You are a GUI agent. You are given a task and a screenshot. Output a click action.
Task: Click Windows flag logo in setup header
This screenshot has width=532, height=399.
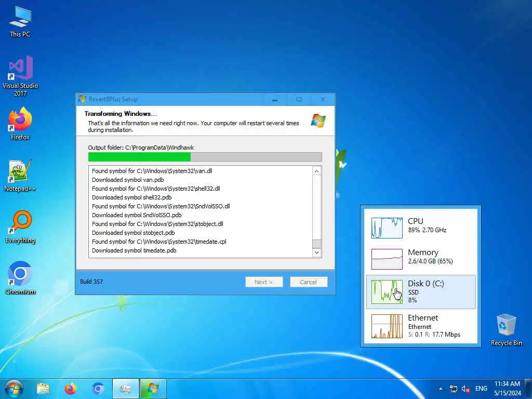pyautogui.click(x=318, y=121)
